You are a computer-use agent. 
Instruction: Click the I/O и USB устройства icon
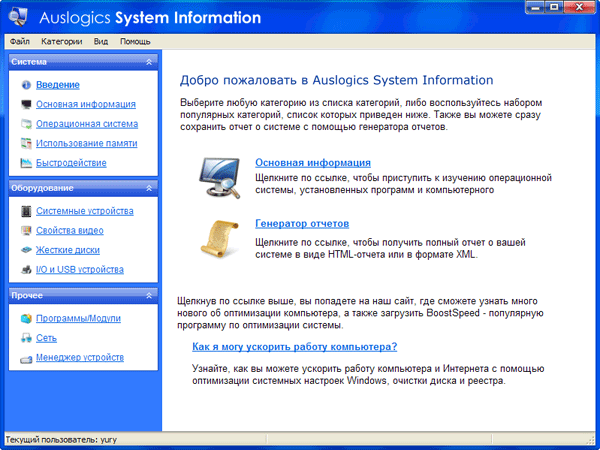[26, 270]
